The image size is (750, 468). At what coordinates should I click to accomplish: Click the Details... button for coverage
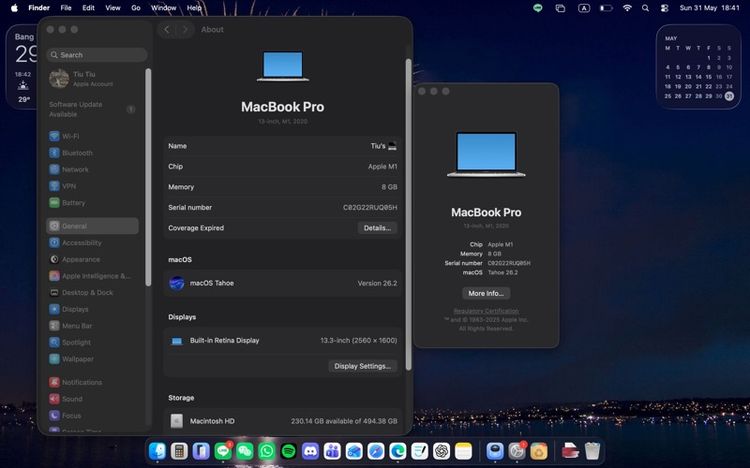tap(377, 228)
